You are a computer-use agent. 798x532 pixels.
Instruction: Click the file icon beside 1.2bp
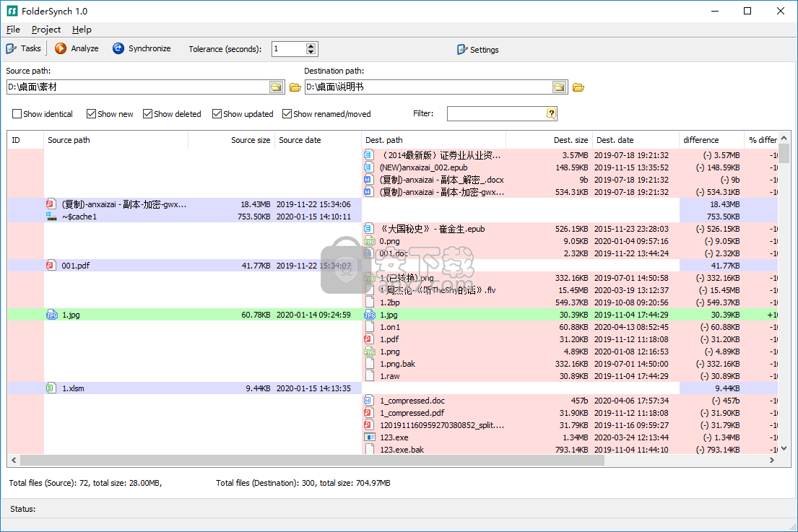click(370, 302)
